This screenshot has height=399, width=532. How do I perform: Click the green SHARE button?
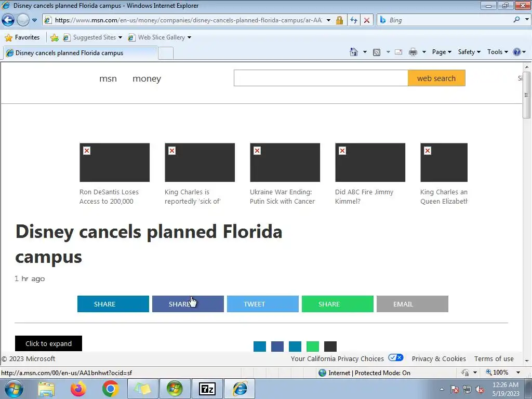pyautogui.click(x=338, y=304)
